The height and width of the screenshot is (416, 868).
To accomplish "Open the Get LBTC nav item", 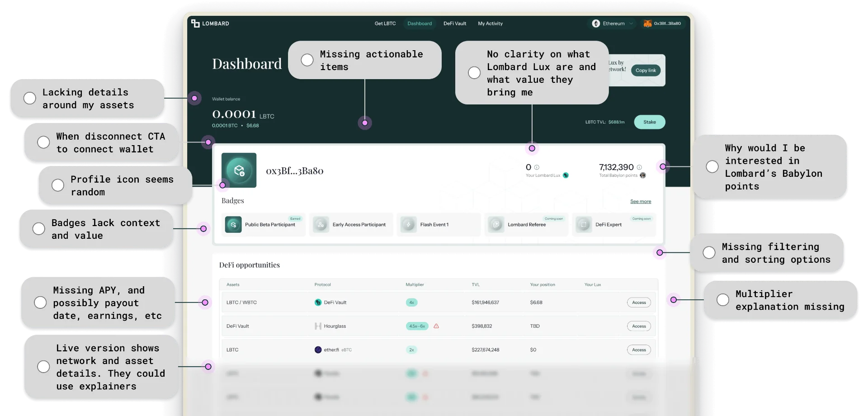I will pyautogui.click(x=385, y=24).
